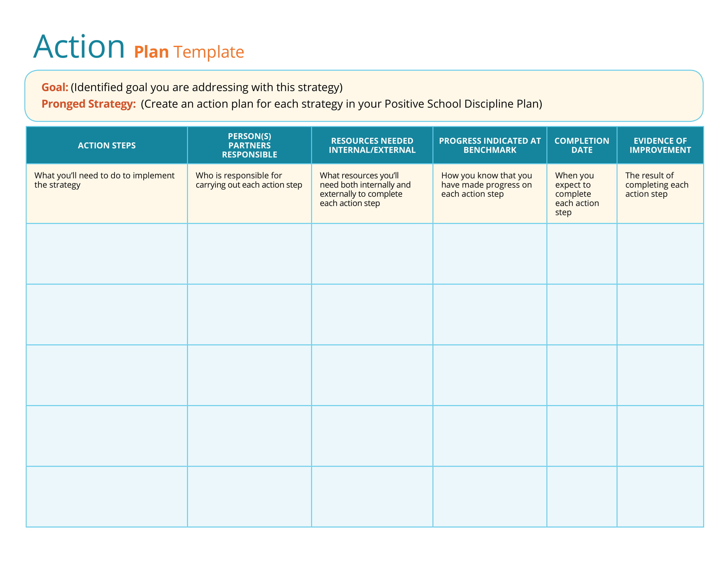This screenshot has width=728, height=563.
Task: Click the teal color header background
Action: click(x=363, y=144)
